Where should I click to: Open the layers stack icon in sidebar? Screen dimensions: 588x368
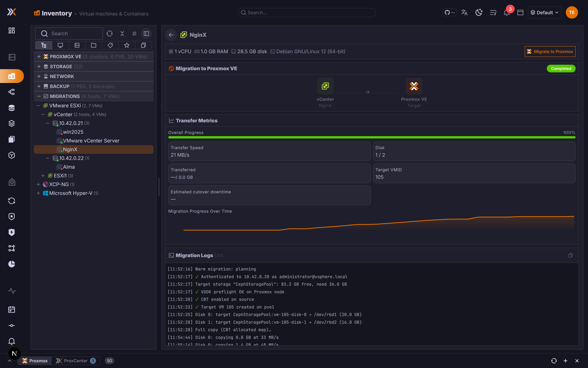tap(12, 123)
